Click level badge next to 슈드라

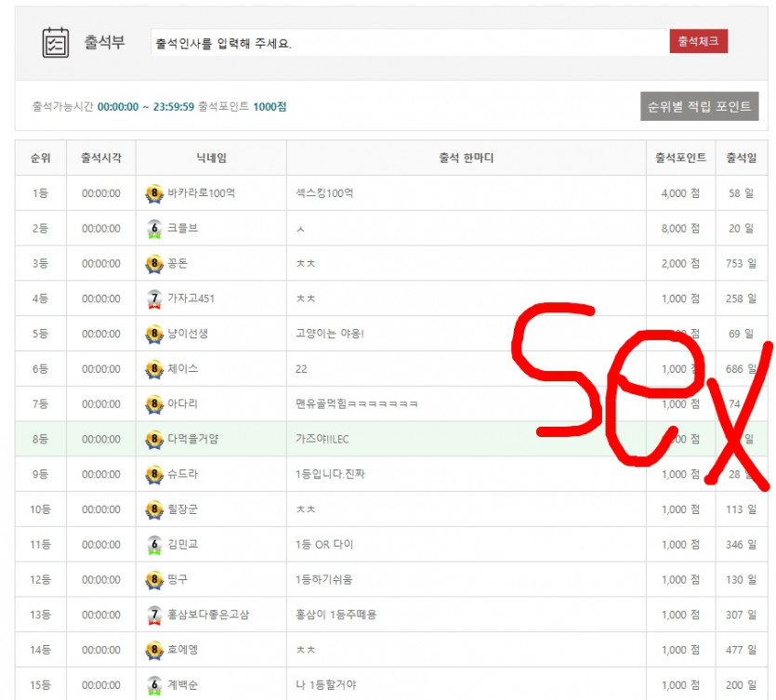(x=155, y=474)
